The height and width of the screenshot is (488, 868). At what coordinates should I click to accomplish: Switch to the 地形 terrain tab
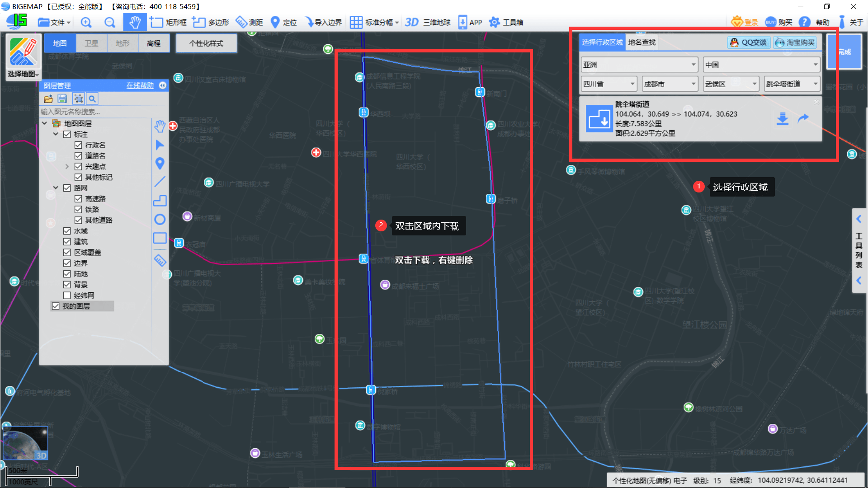tap(123, 43)
